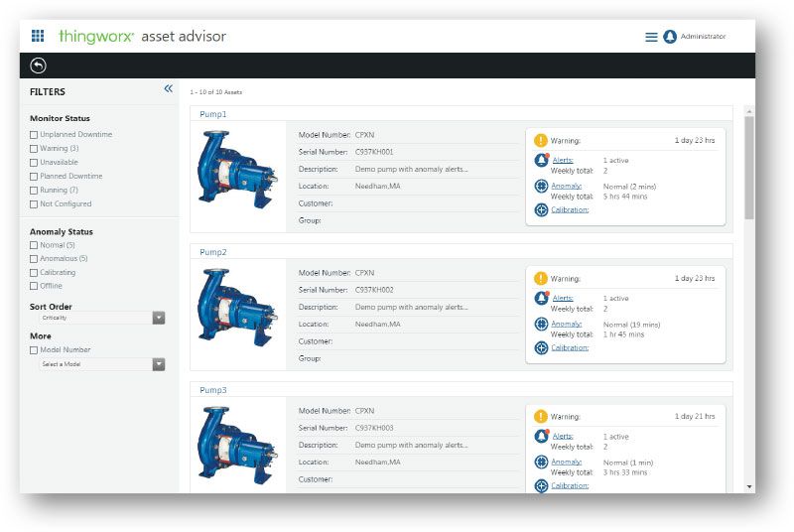Check Offline anomaly filter

point(34,286)
